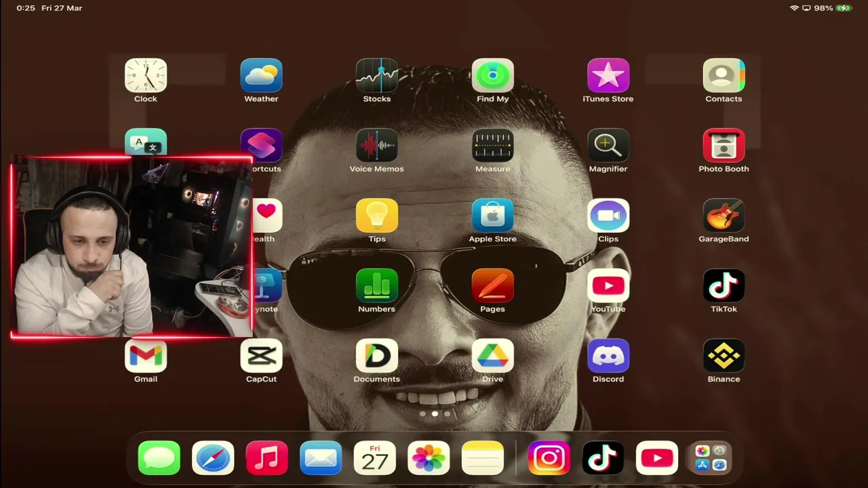
Task: Launch the Apple Store app
Action: pyautogui.click(x=493, y=216)
